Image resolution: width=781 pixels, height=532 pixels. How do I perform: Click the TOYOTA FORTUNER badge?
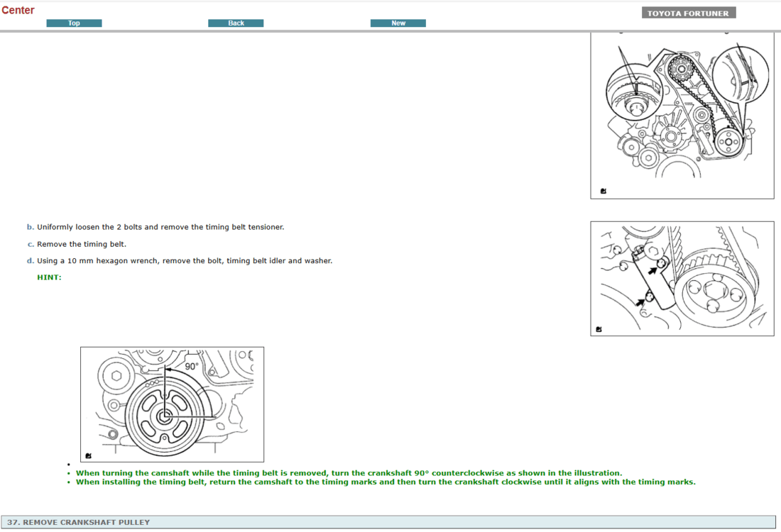tap(689, 13)
